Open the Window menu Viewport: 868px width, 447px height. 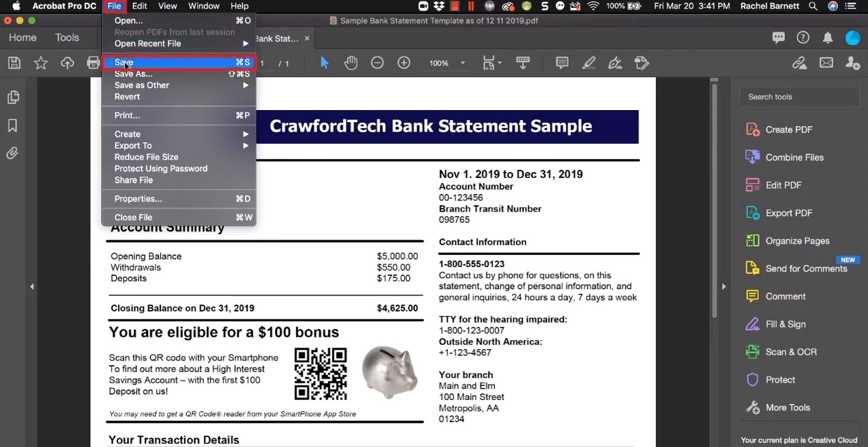point(204,6)
